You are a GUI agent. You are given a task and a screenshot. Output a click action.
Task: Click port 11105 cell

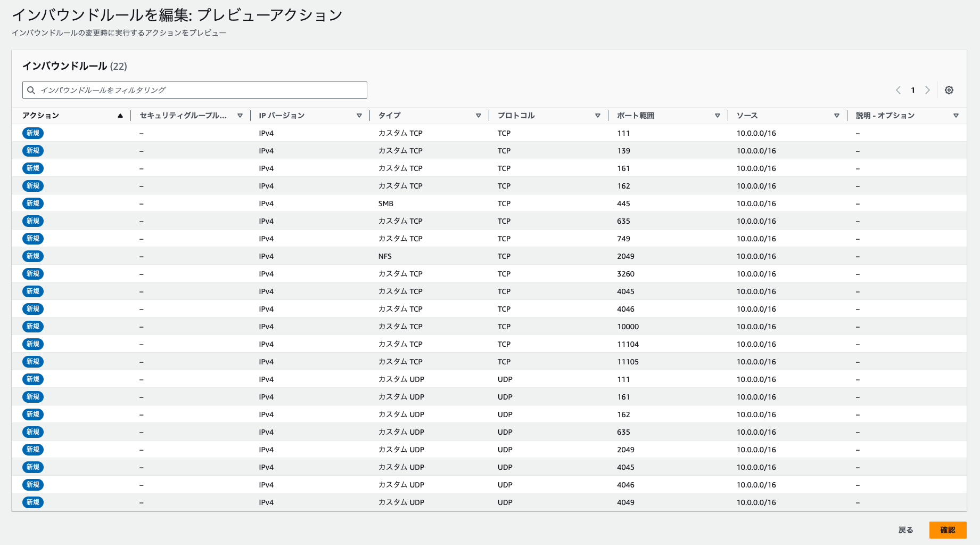coord(628,362)
